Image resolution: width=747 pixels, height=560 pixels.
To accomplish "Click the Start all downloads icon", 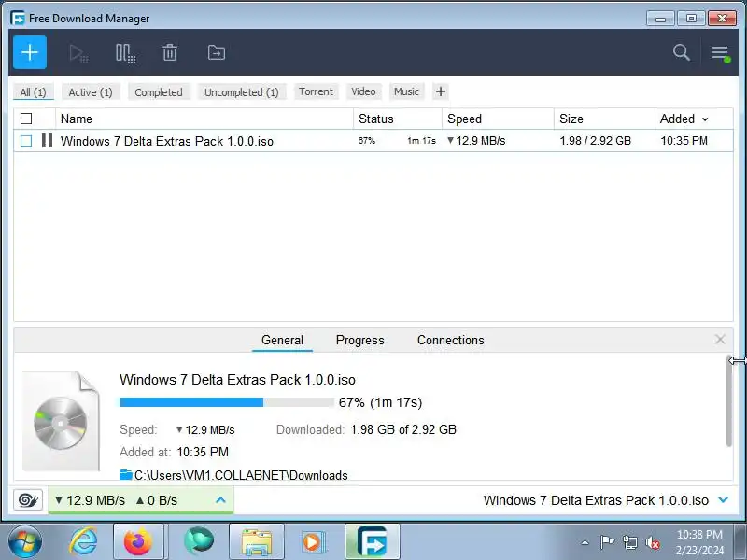I will (78, 53).
